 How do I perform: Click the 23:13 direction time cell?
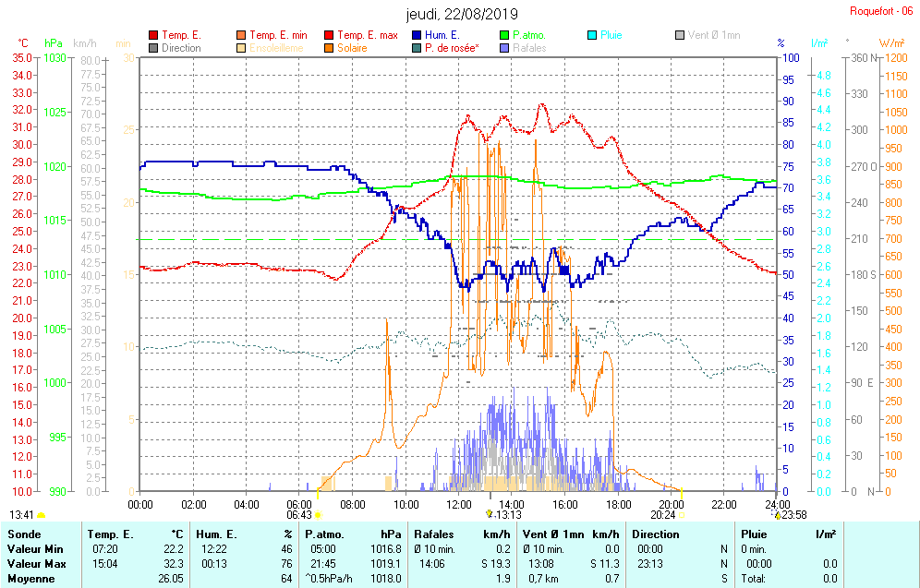click(x=650, y=564)
